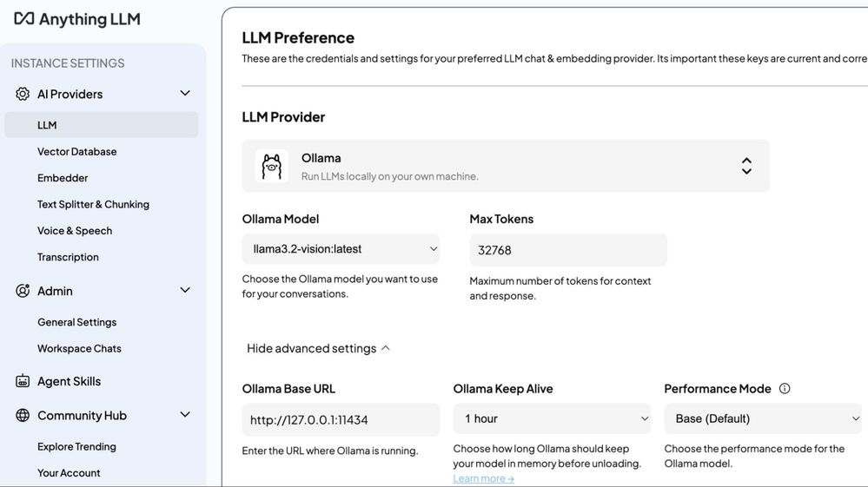The width and height of the screenshot is (868, 487).
Task: Click the Admin user shield icon
Action: pyautogui.click(x=23, y=291)
